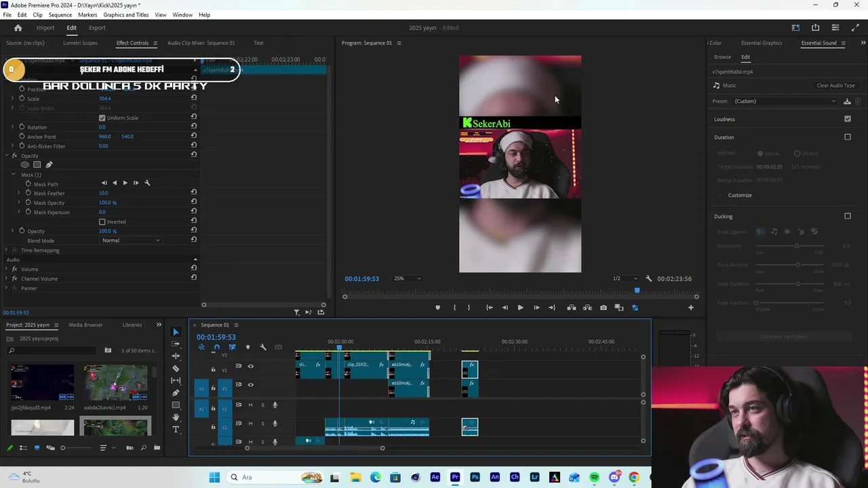Enable the Ducking checkbox

pos(848,216)
